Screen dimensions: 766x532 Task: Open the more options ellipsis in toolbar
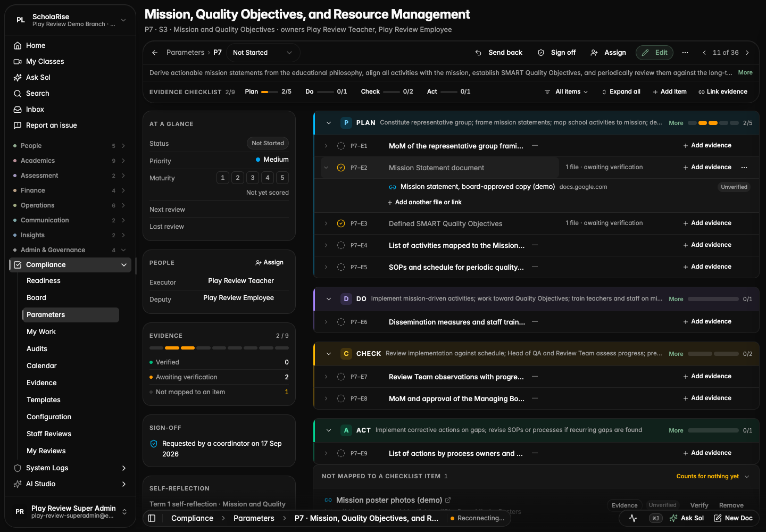(x=685, y=53)
